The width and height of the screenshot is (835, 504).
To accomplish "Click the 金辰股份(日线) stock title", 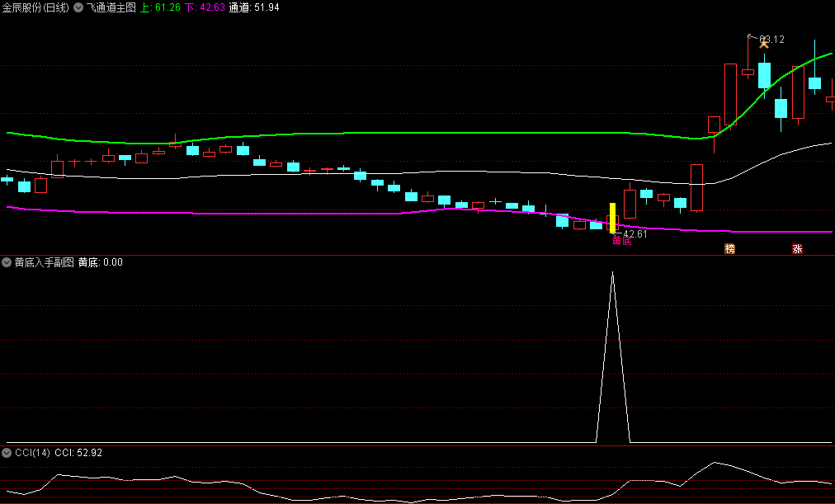I will coord(35,7).
